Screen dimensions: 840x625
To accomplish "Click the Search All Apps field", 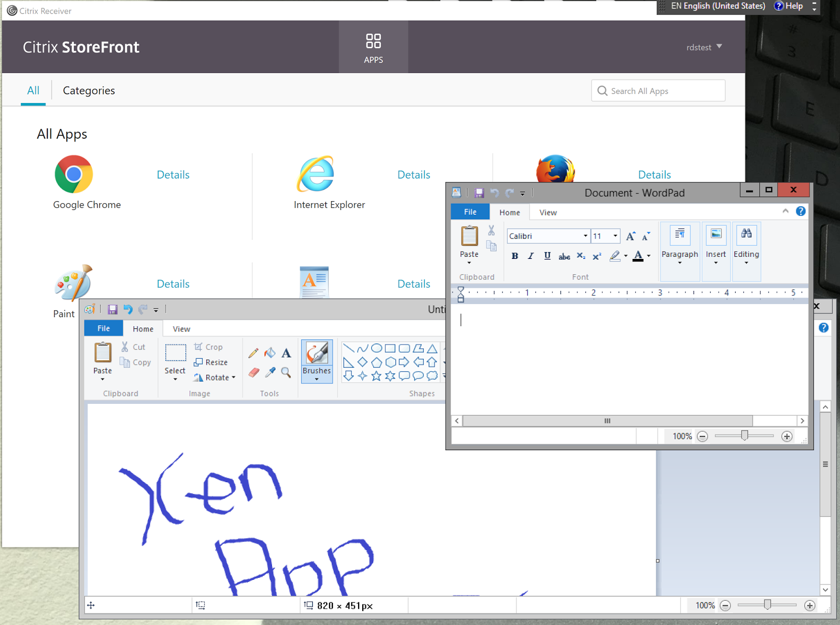I will tap(658, 91).
